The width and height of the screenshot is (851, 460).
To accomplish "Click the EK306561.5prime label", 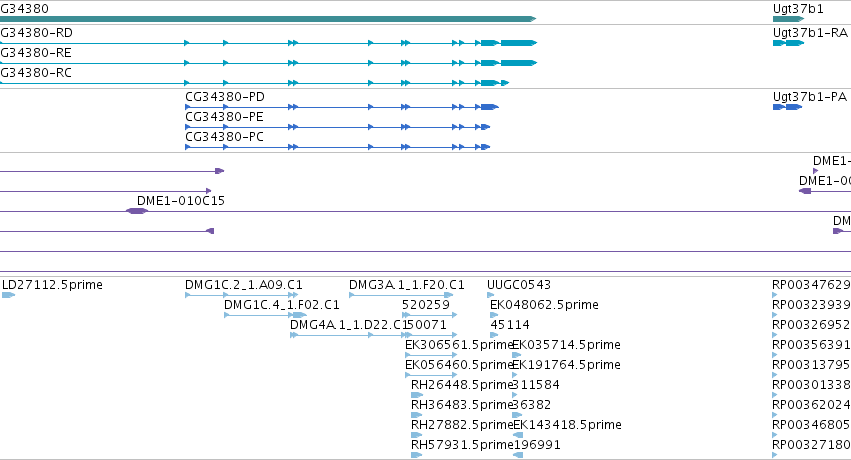I will [x=459, y=345].
